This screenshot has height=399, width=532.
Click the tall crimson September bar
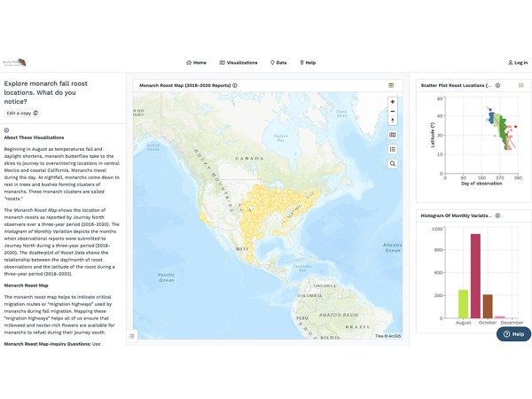coord(475,276)
